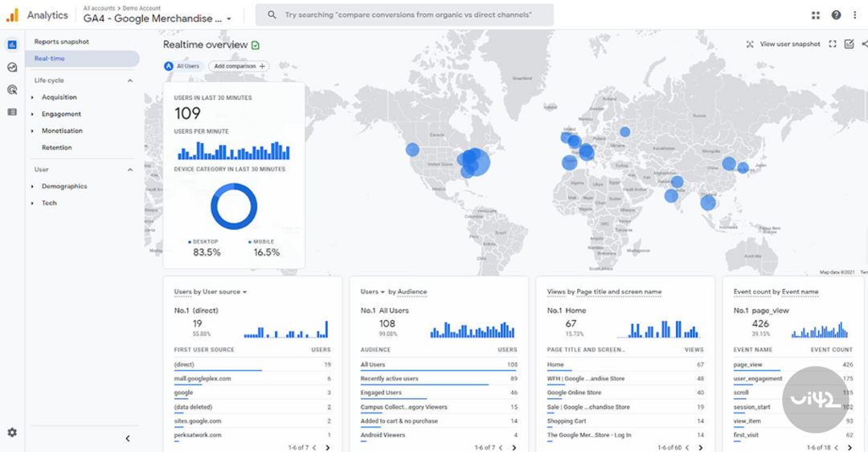
Task: Expand the Acquisition tree item
Action: coord(32,97)
